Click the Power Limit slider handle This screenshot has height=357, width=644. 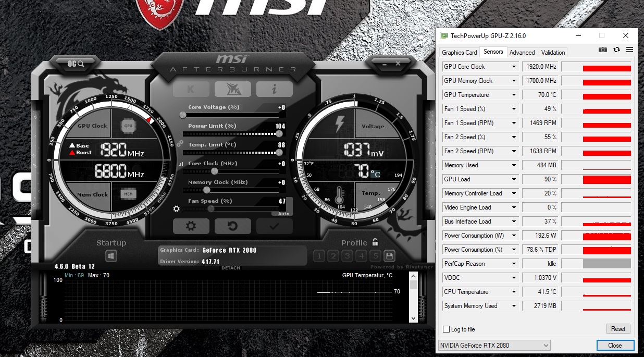(x=279, y=133)
